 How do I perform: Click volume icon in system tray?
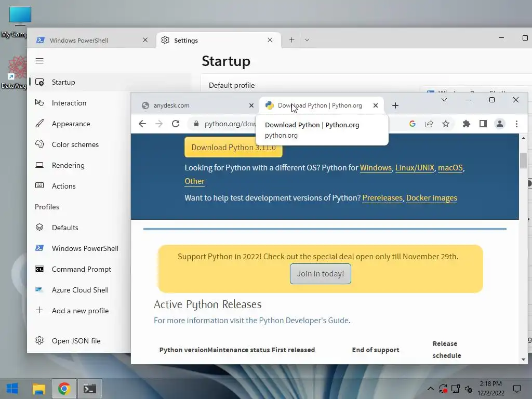pyautogui.click(x=469, y=389)
